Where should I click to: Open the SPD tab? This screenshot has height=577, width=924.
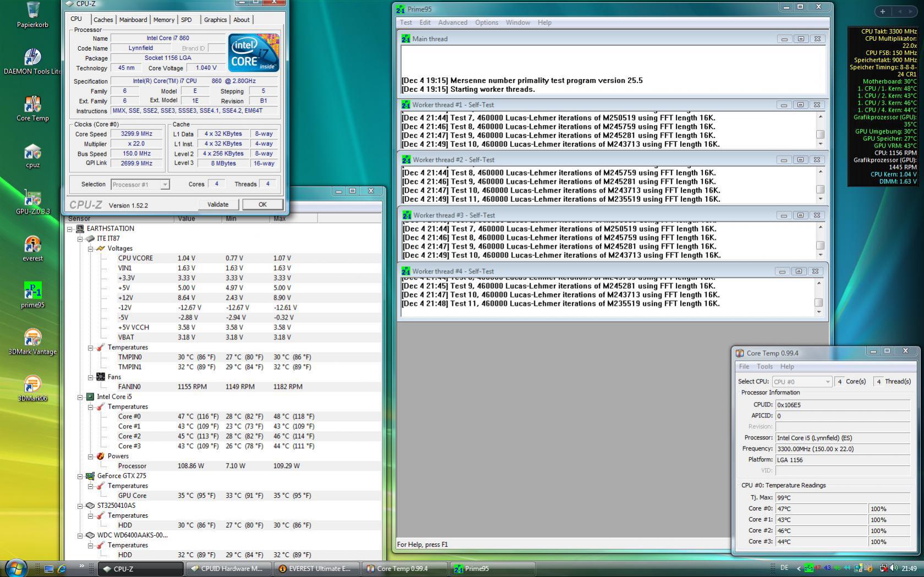coord(187,20)
